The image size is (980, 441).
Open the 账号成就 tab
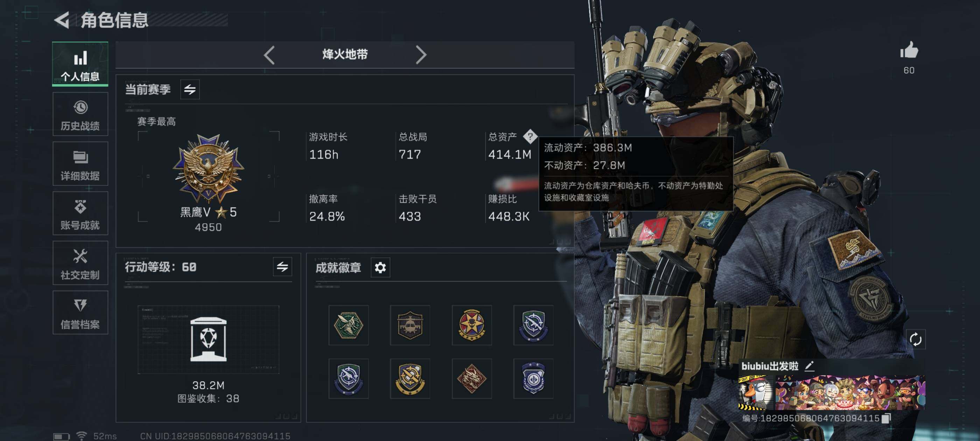[80, 213]
